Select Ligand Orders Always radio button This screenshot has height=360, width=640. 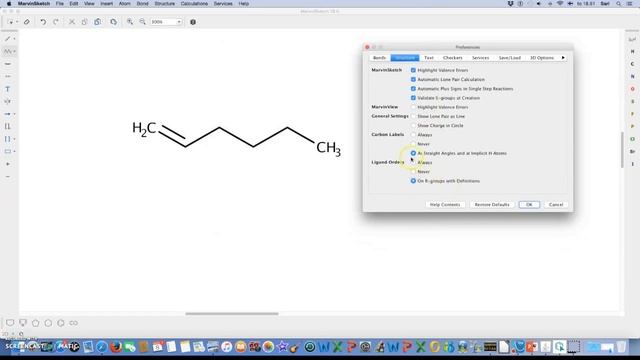[413, 162]
